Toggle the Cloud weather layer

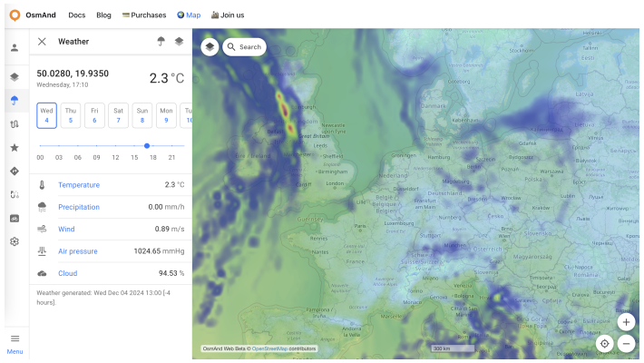click(68, 273)
